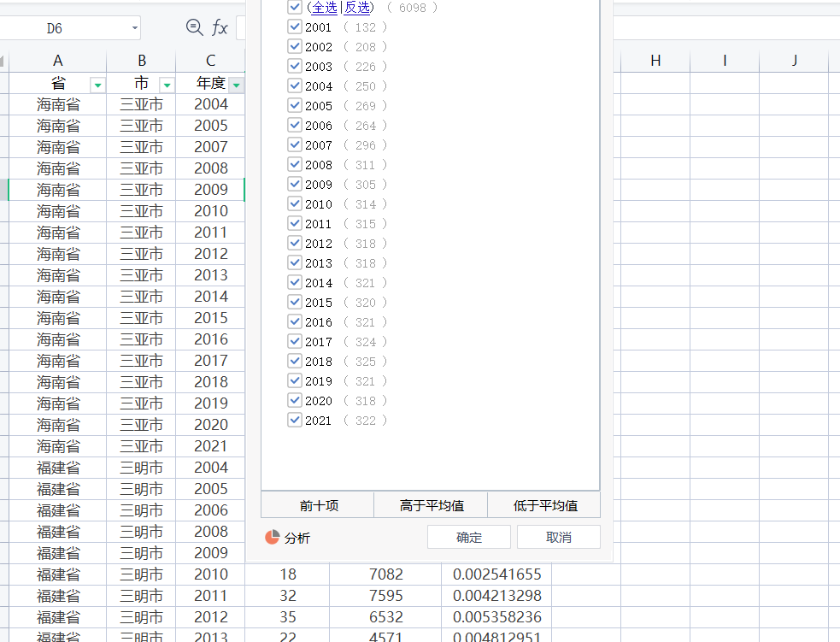The height and width of the screenshot is (642, 840).
Task: Uncheck the 2021 filter checkbox
Action: point(295,420)
